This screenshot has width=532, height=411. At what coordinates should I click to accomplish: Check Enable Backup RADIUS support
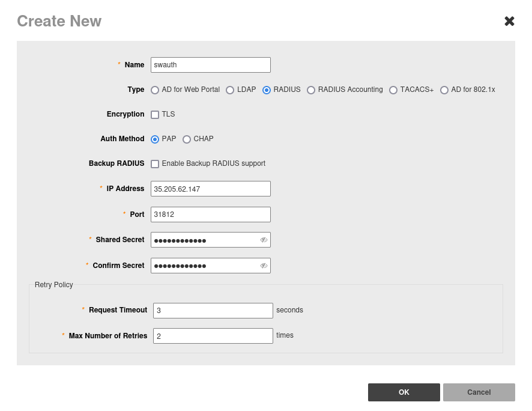(155, 164)
